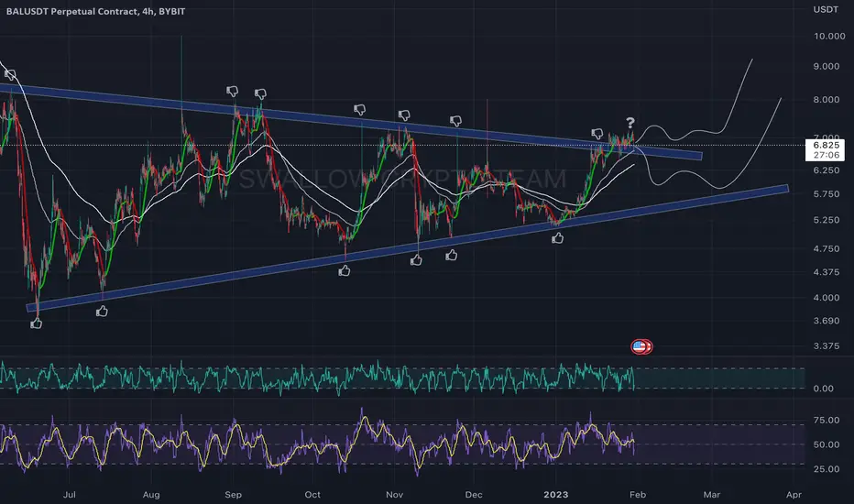Select thumbs-up icon below early November low
Image resolution: width=854 pixels, height=504 pixels.
[x=416, y=260]
